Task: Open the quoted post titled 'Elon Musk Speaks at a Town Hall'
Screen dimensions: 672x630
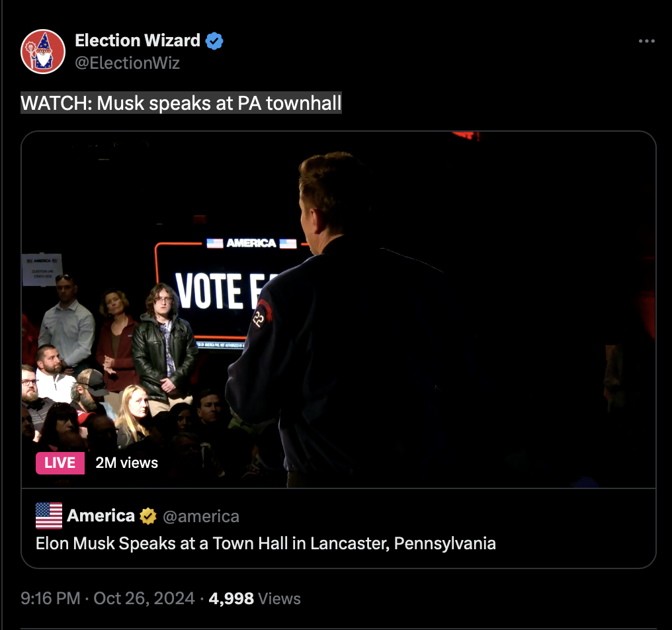Action: 266,543
